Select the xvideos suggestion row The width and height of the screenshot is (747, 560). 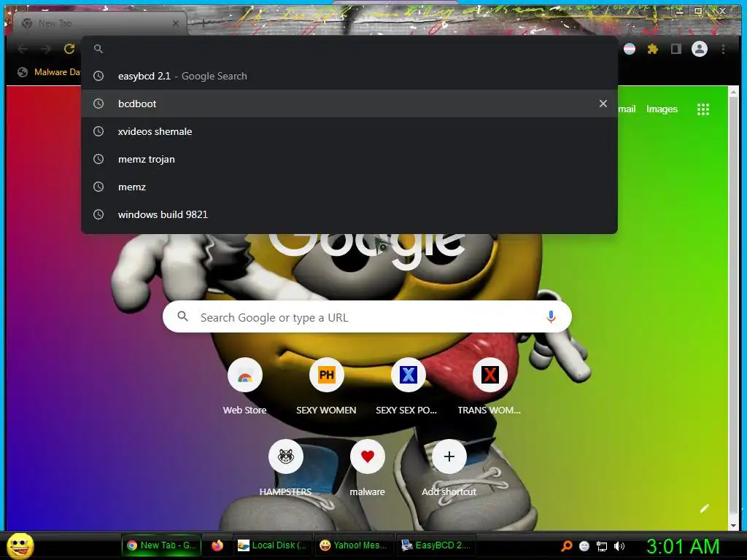[x=349, y=131]
